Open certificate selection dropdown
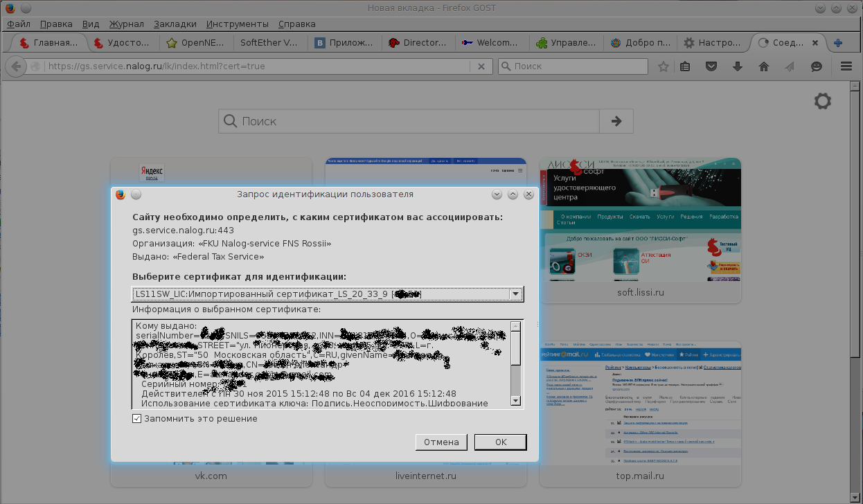863x504 pixels. (328, 294)
